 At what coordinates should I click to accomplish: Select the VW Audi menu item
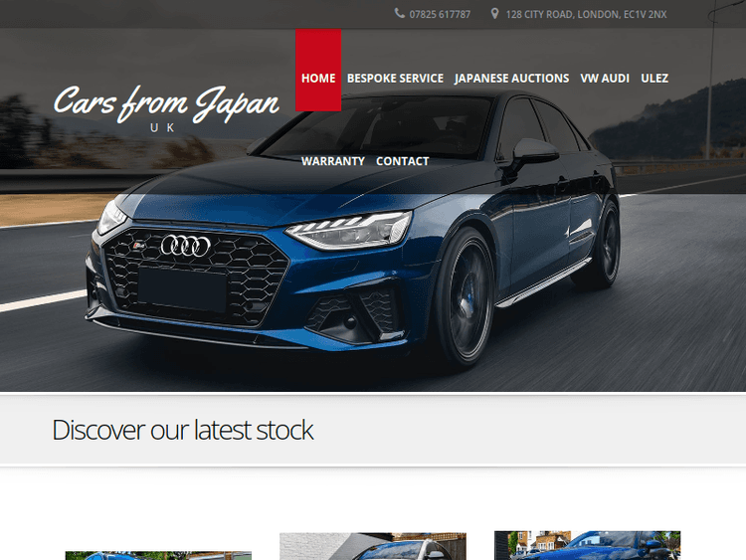coord(605,78)
